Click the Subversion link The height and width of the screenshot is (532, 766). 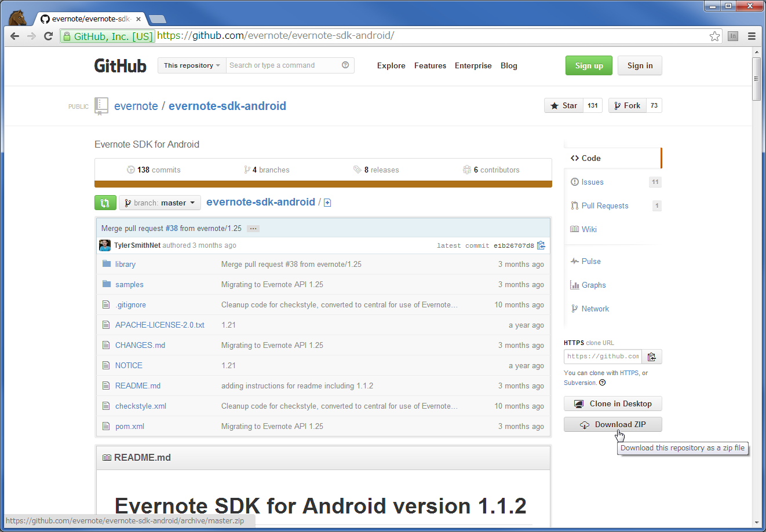[x=580, y=383]
